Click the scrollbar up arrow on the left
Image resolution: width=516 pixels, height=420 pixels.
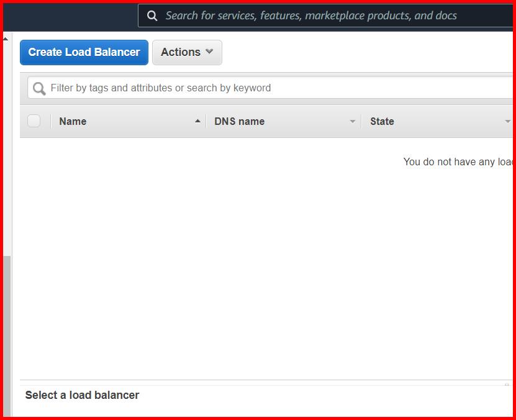[6, 39]
